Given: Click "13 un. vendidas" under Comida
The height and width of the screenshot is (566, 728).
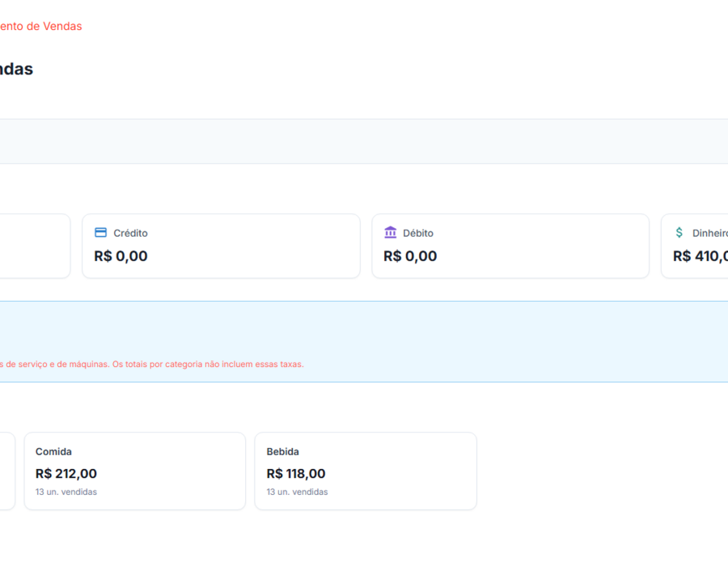Looking at the screenshot, I should tap(66, 492).
